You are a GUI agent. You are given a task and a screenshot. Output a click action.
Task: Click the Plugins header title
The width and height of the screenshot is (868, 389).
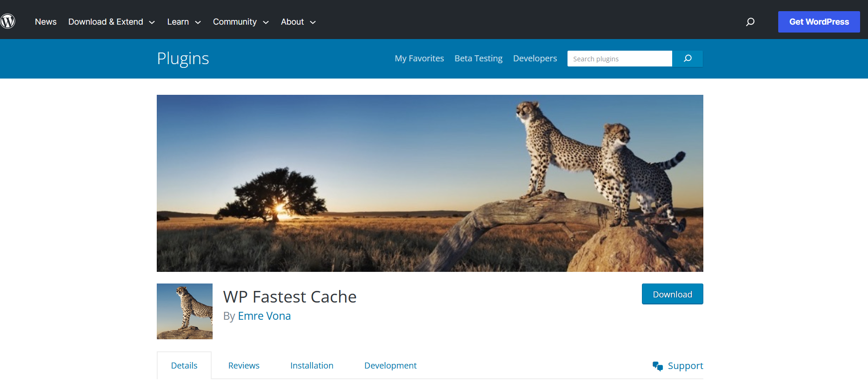coord(183,59)
